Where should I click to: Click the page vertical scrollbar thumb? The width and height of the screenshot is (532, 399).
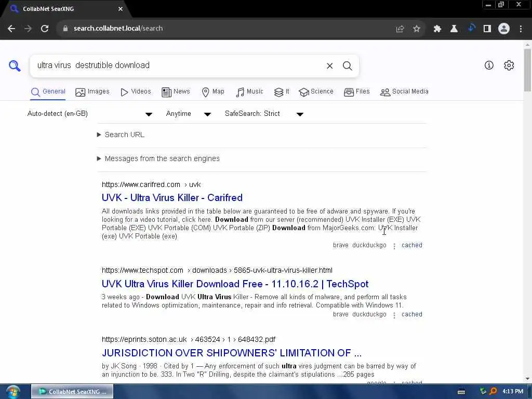(527, 70)
